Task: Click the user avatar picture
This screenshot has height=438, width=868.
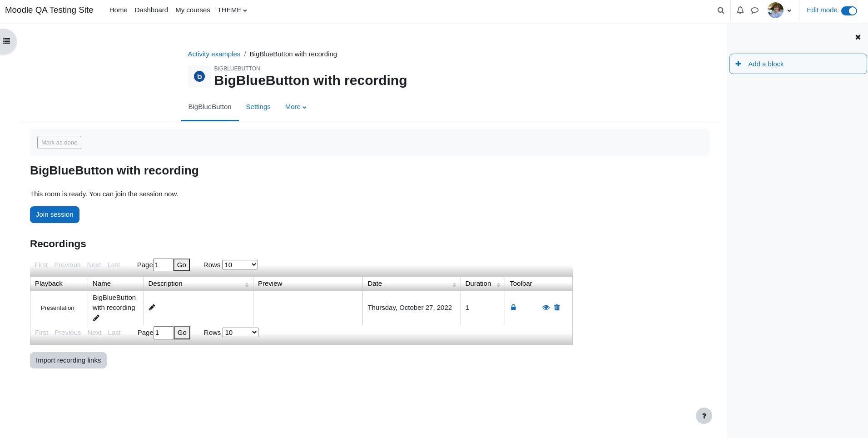Action: click(x=775, y=10)
